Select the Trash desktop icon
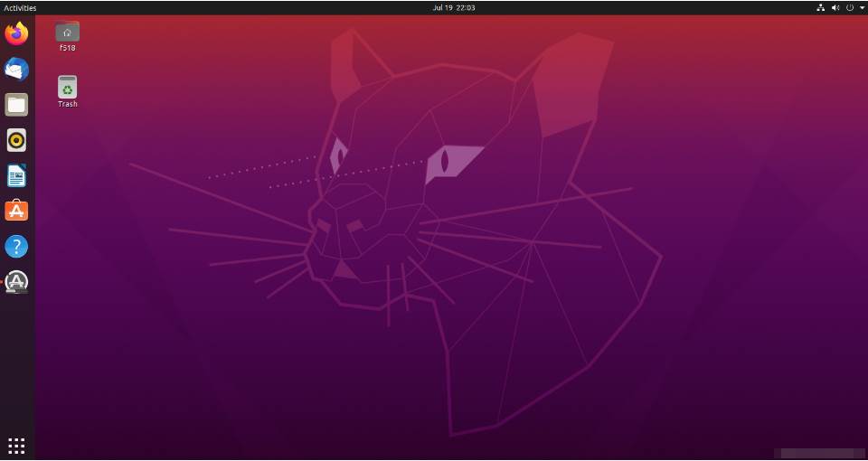 tap(68, 91)
